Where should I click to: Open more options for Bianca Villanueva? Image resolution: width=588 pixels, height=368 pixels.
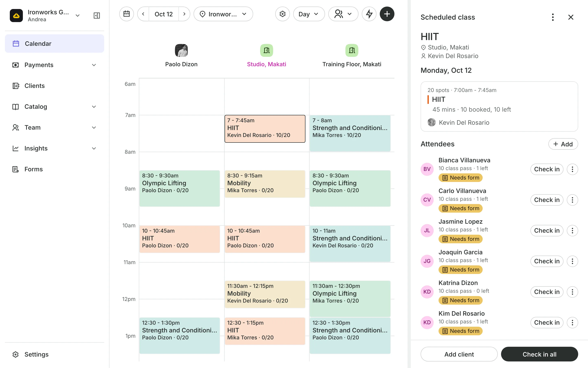pos(572,169)
